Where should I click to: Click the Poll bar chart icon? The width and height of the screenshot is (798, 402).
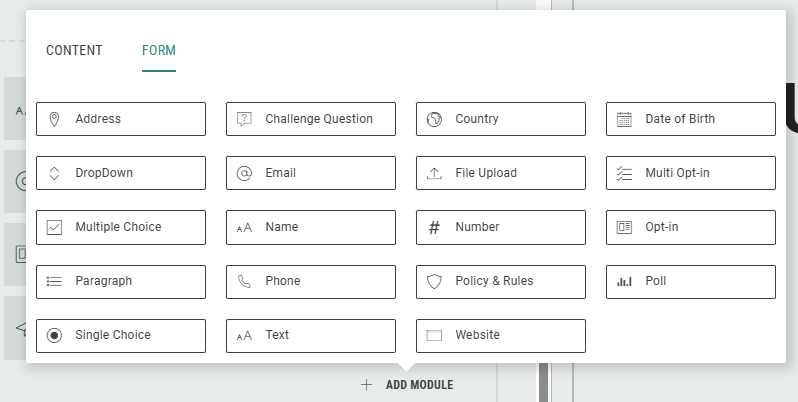point(624,281)
